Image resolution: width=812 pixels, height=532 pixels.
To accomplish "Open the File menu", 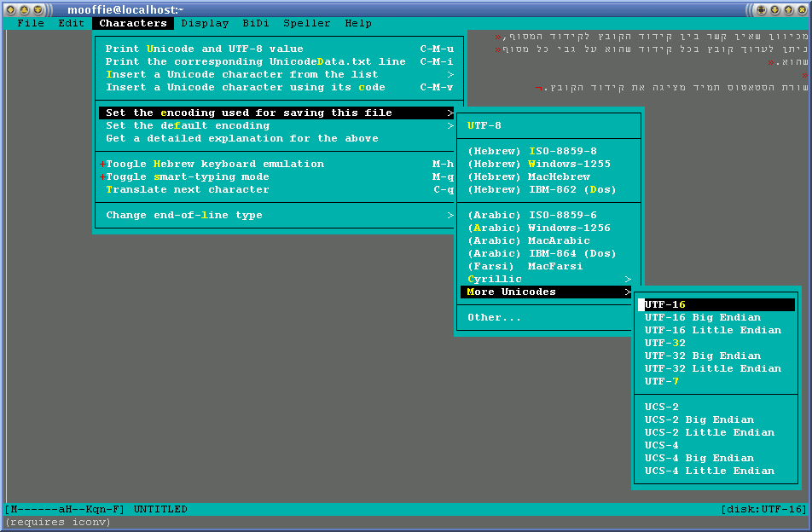I will coord(31,23).
